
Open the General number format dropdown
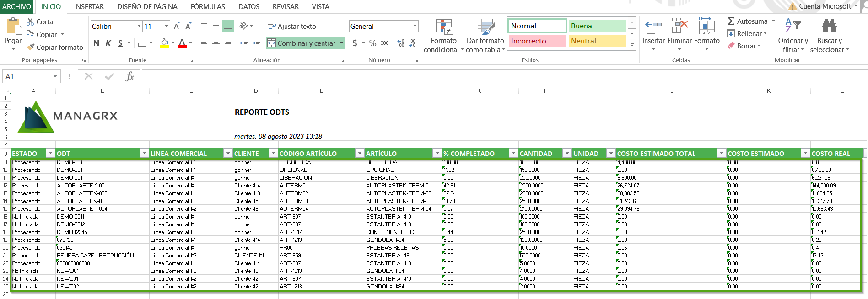415,26
